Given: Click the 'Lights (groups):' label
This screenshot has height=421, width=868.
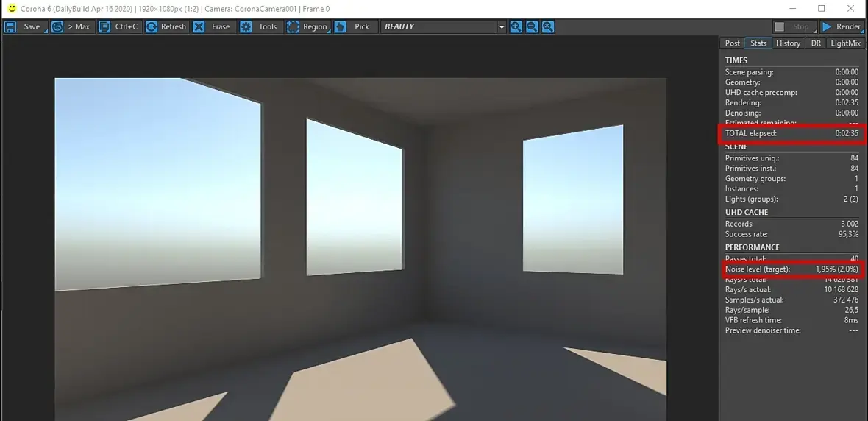Looking at the screenshot, I should point(752,199).
